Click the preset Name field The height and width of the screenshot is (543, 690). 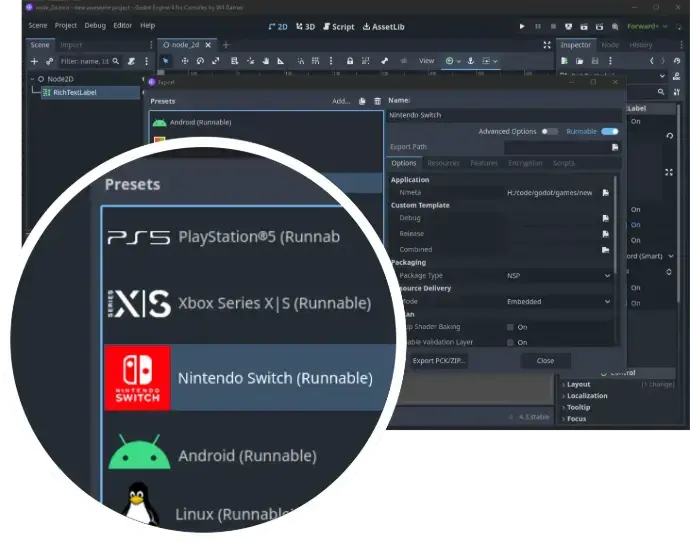click(x=505, y=115)
